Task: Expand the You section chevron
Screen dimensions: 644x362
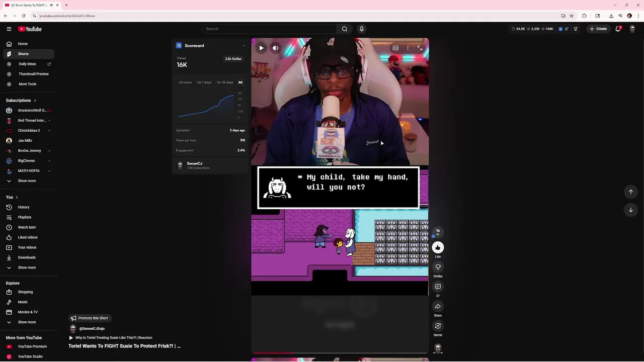Action: coord(17,197)
